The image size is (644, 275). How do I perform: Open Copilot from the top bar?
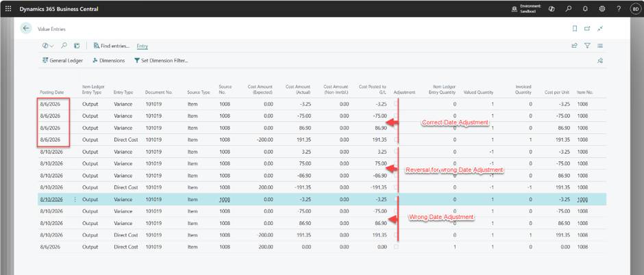552,9
